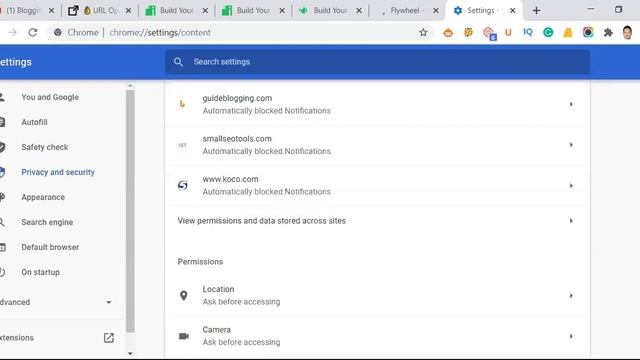The width and height of the screenshot is (640, 360).
Task: Click the external link icon beside Extensions
Action: point(109,338)
